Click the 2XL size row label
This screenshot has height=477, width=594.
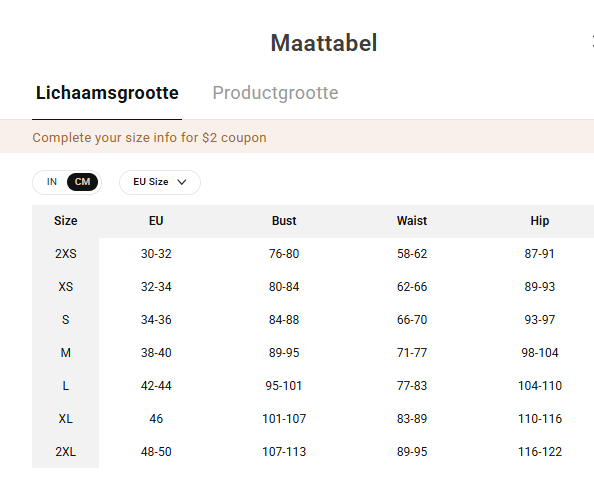click(66, 452)
